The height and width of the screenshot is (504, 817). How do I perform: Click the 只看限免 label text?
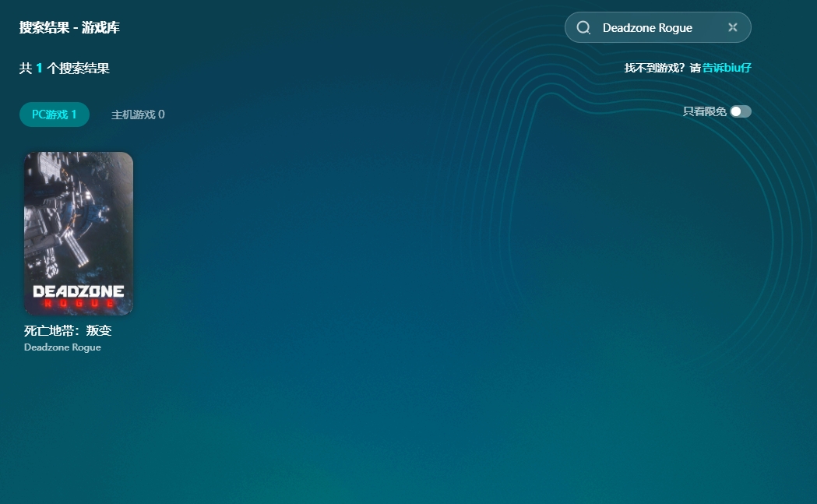click(704, 111)
